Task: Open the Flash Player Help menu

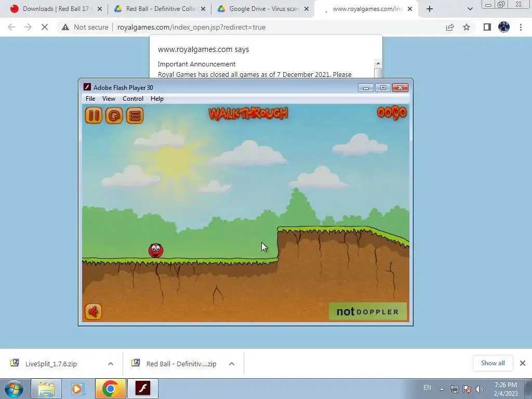Action: pyautogui.click(x=157, y=98)
